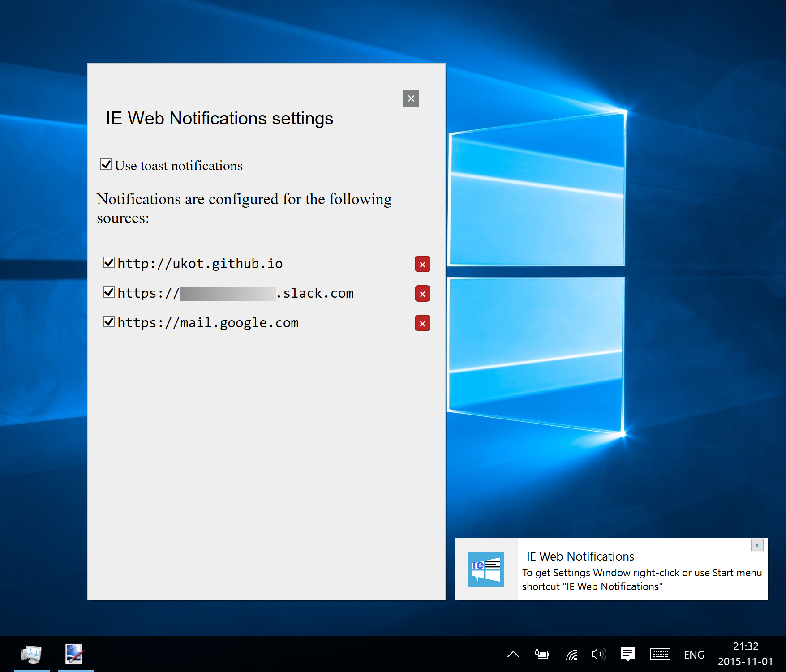Toggle the ukot.github.io source checkbox

tap(109, 262)
